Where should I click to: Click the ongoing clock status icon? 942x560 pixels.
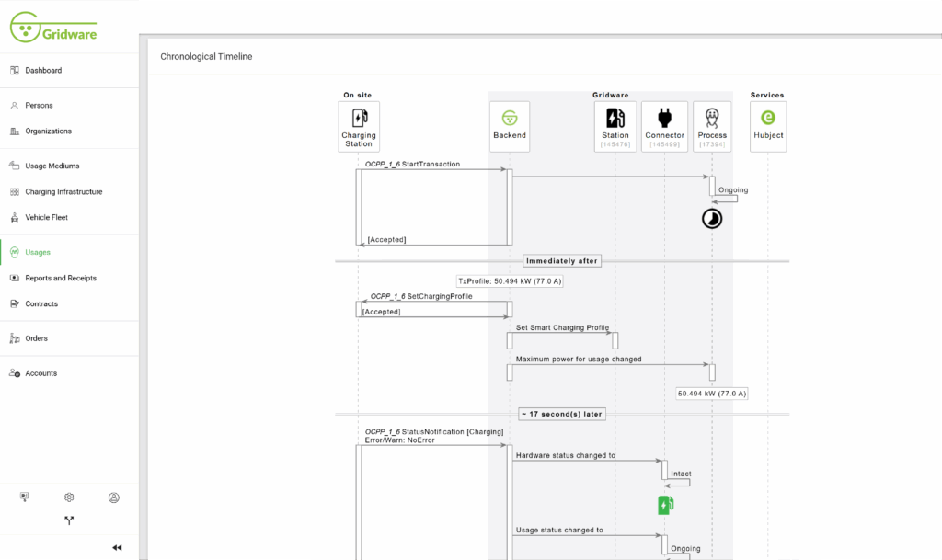[x=712, y=219]
